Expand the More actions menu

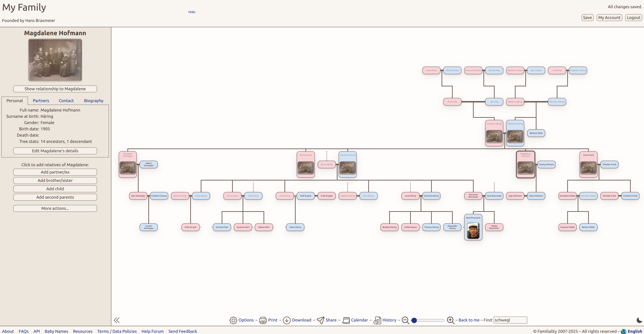(x=55, y=208)
